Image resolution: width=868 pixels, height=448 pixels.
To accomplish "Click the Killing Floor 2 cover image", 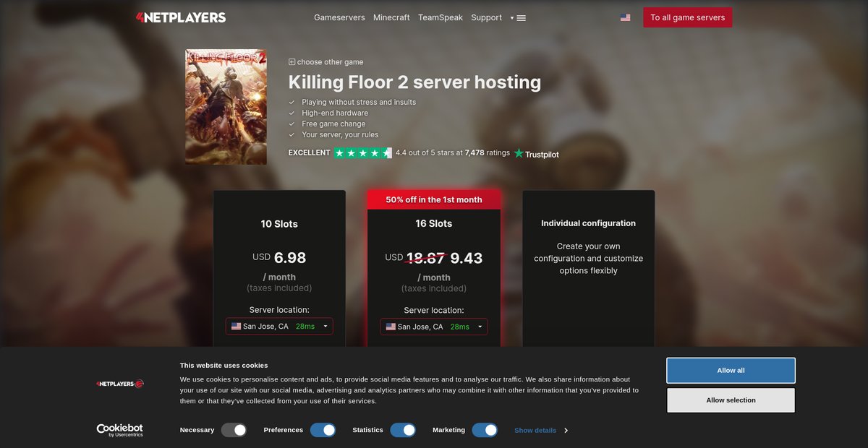I will coord(226,107).
